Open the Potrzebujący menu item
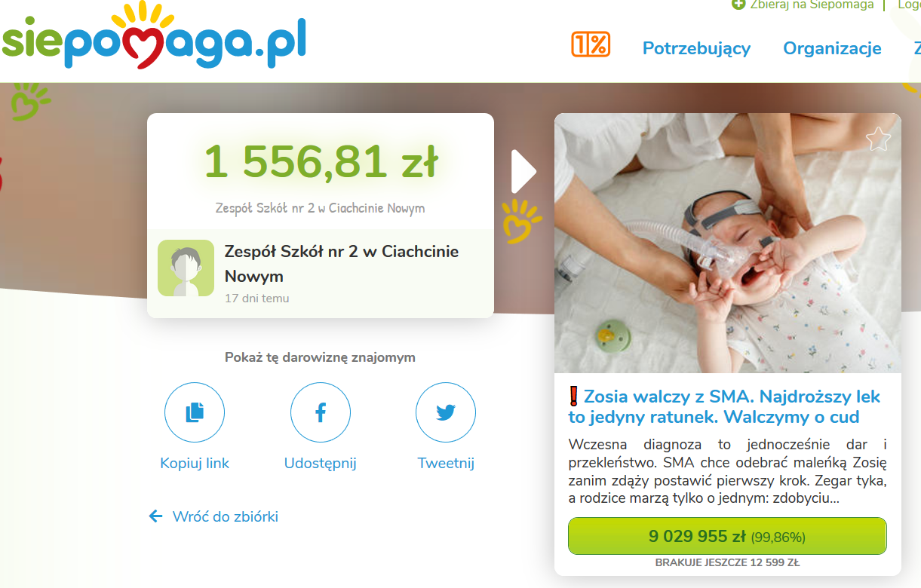This screenshot has height=588, width=921. (x=696, y=48)
